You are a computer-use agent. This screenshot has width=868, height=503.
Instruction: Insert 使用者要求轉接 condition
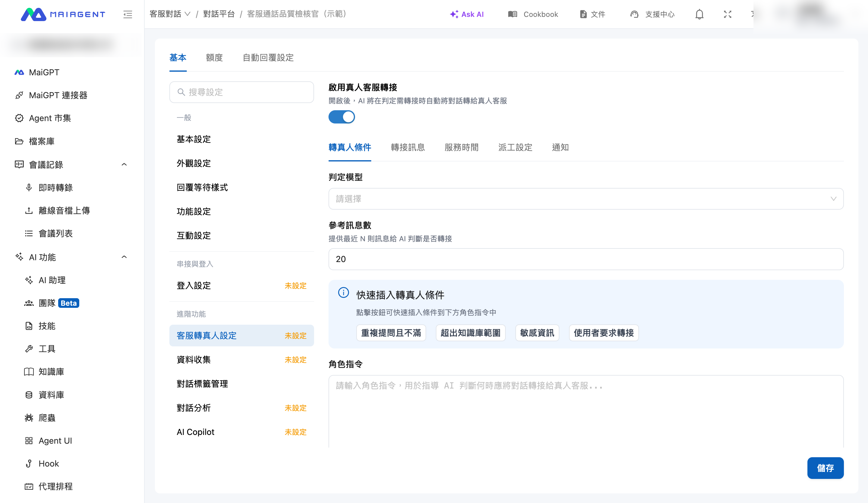(x=604, y=333)
